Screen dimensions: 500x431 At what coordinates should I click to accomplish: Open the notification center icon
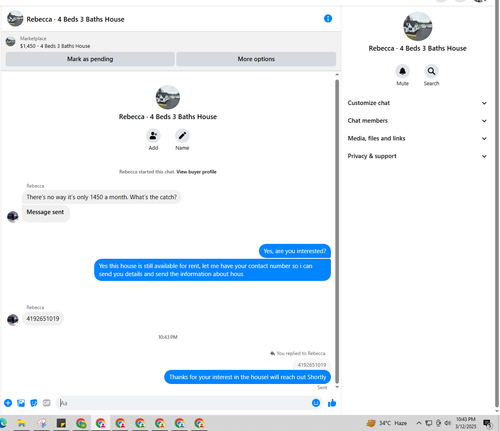[488, 423]
